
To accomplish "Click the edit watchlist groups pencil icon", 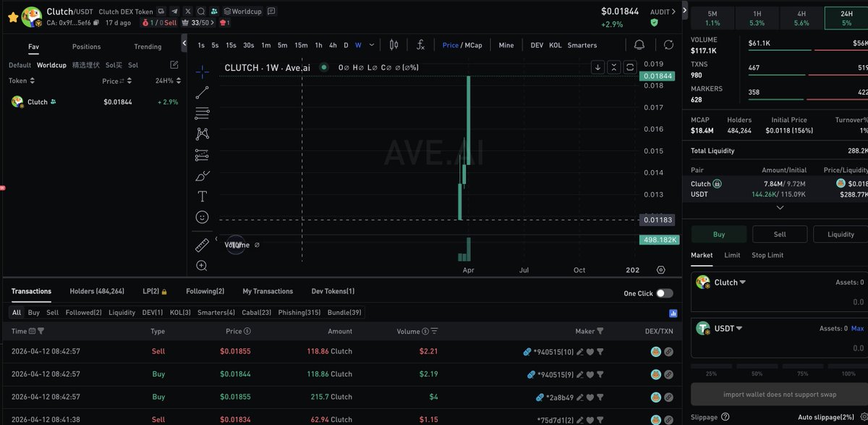I will click(174, 65).
